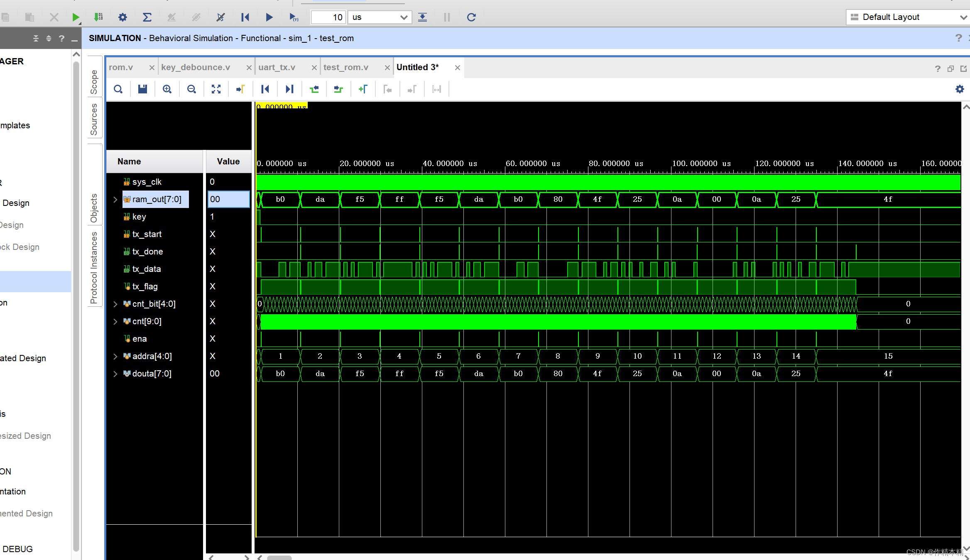Jump to next transition icon

pyautogui.click(x=338, y=89)
